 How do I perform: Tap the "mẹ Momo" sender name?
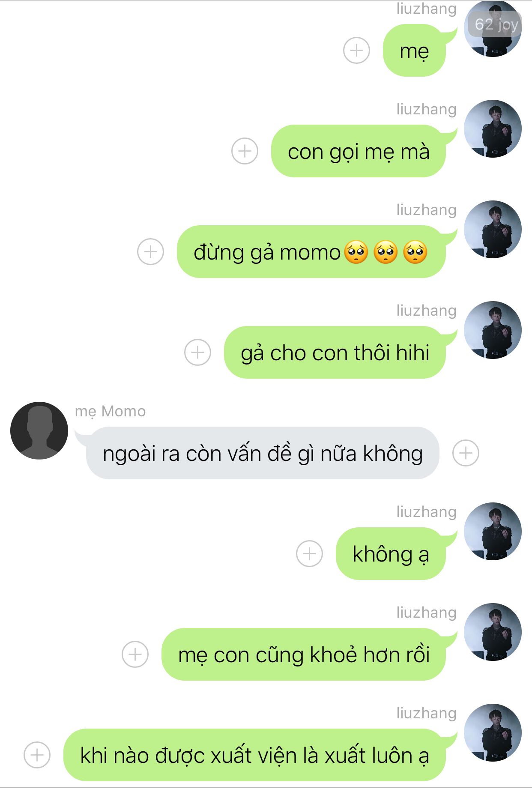click(x=111, y=411)
